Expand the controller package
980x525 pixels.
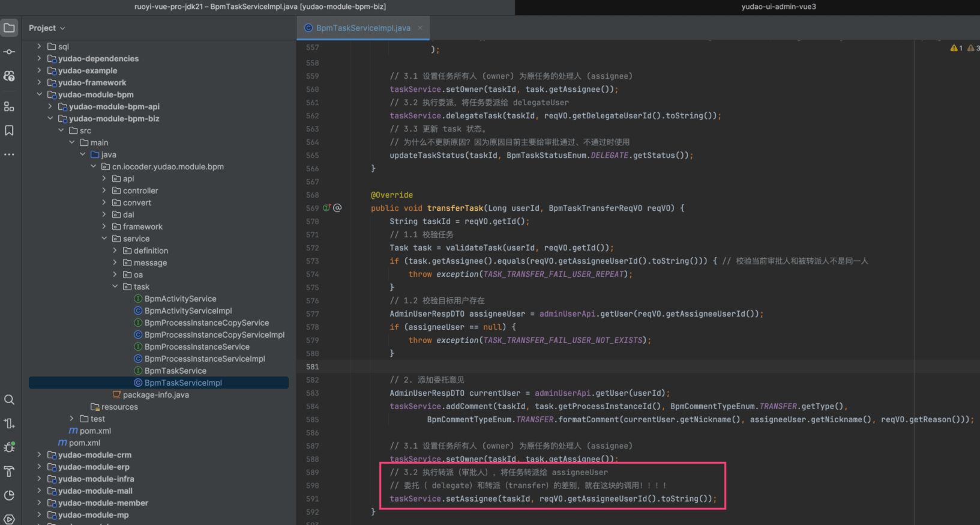coord(104,190)
